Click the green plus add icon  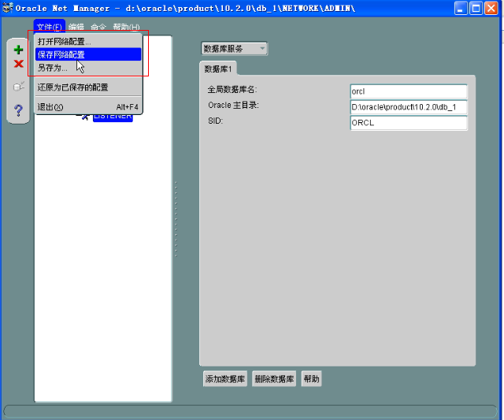pos(18,50)
